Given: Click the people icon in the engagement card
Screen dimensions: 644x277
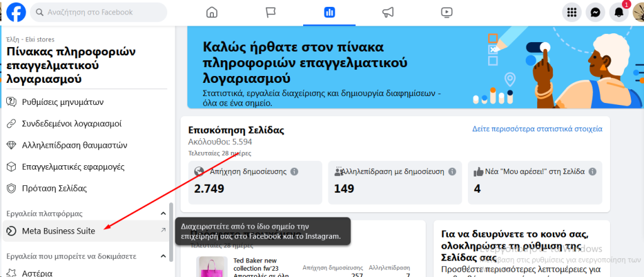Looking at the screenshot, I should coord(339,172).
